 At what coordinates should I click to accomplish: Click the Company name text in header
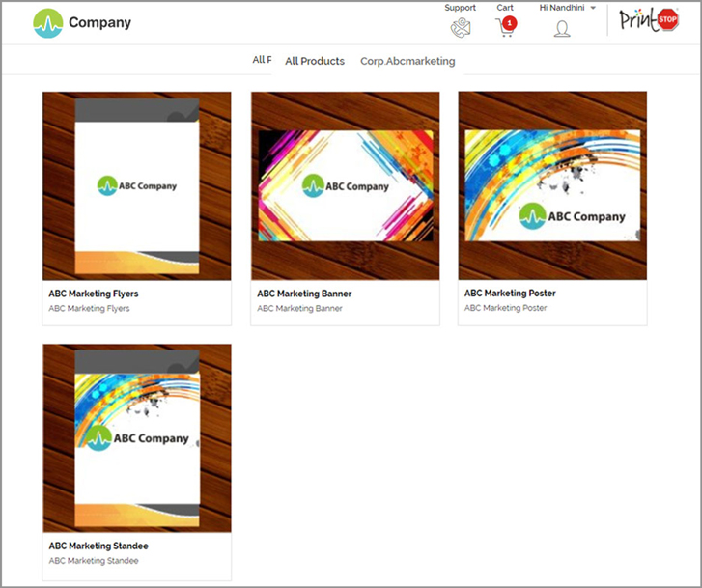click(x=99, y=23)
